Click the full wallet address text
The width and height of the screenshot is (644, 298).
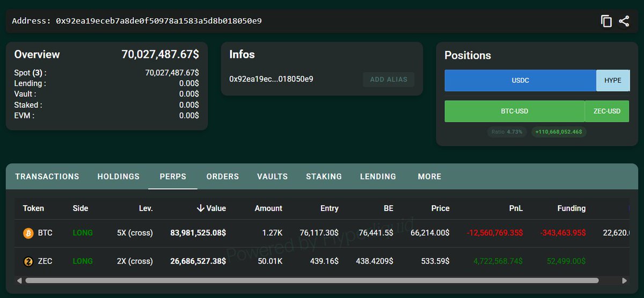pyautogui.click(x=159, y=21)
